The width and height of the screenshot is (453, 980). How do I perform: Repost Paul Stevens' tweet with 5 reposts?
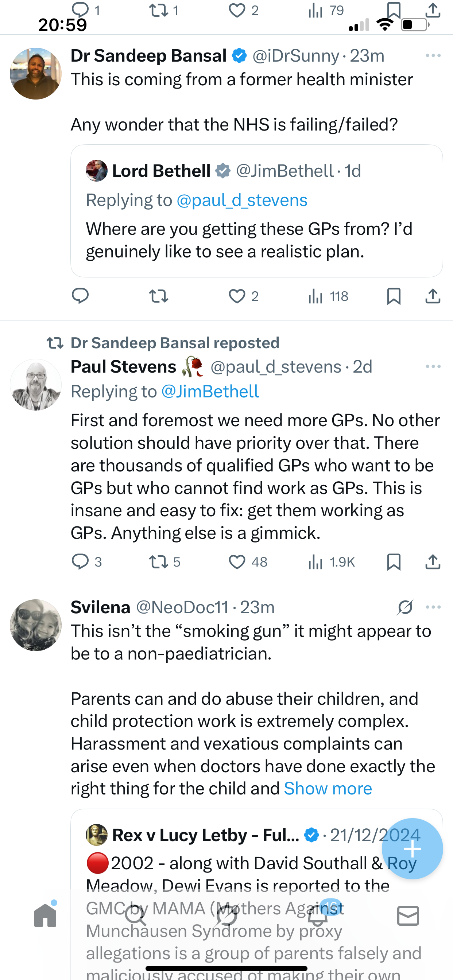158,562
